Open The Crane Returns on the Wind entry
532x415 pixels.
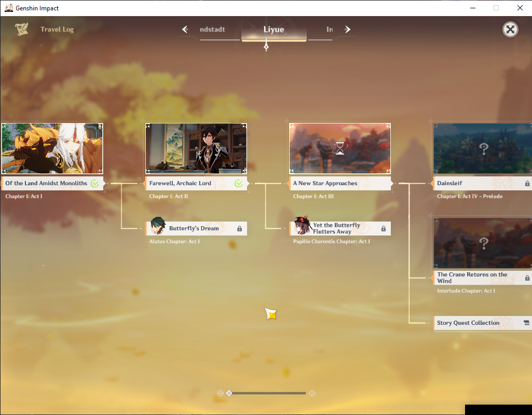pos(482,278)
